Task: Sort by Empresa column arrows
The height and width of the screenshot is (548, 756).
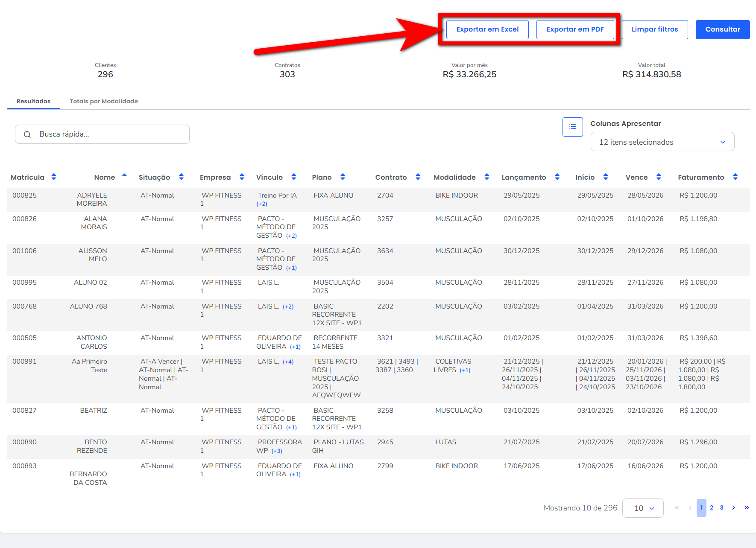Action: pos(242,177)
